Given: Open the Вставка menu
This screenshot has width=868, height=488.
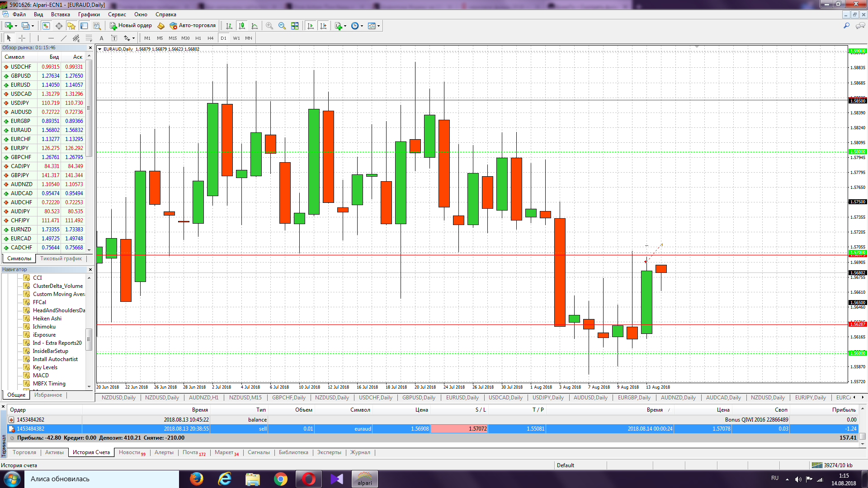Looking at the screenshot, I should coord(61,14).
